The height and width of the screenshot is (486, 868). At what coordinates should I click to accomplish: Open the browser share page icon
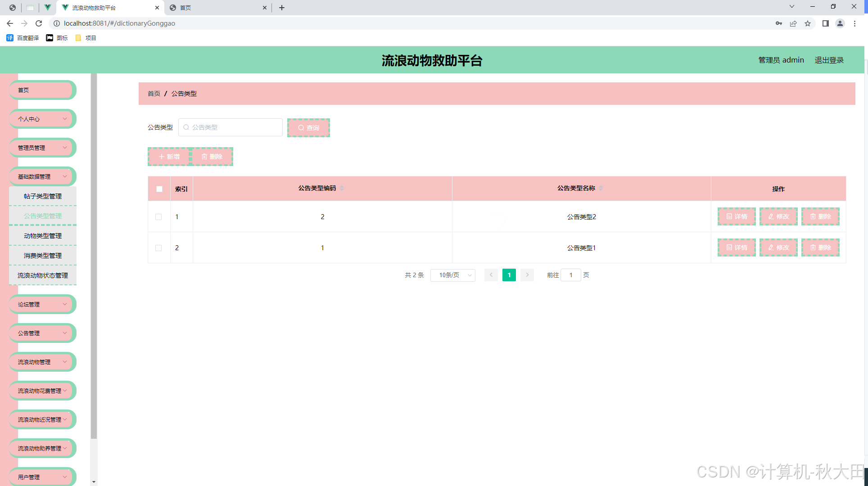tap(793, 23)
